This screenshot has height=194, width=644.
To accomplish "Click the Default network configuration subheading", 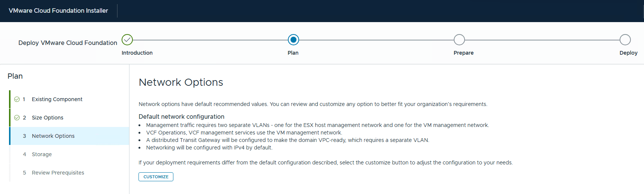I will click(x=181, y=116).
